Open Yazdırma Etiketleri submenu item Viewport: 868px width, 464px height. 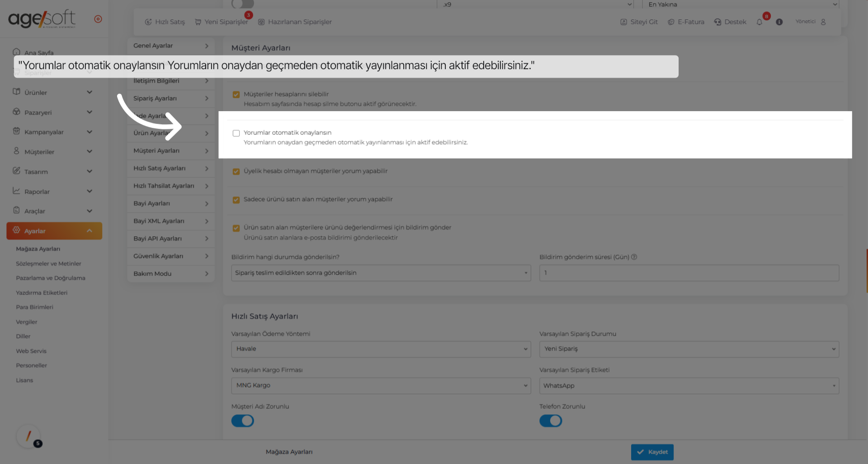42,293
